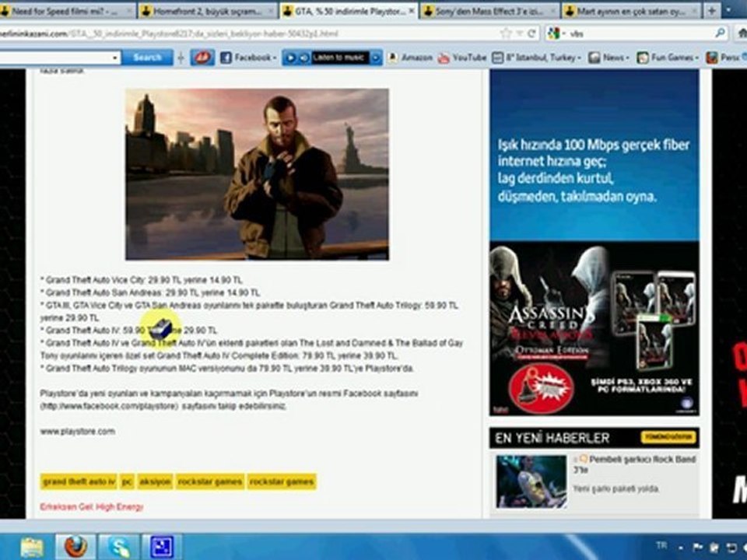Viewport: 747px width, 560px height.
Task: Open the Rock Band news thumbnail
Action: 531,481
